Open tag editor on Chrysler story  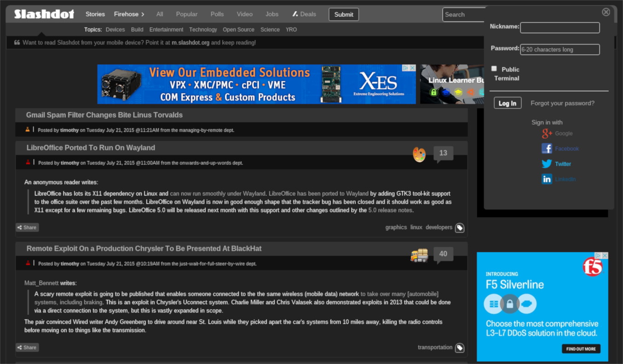tap(460, 348)
